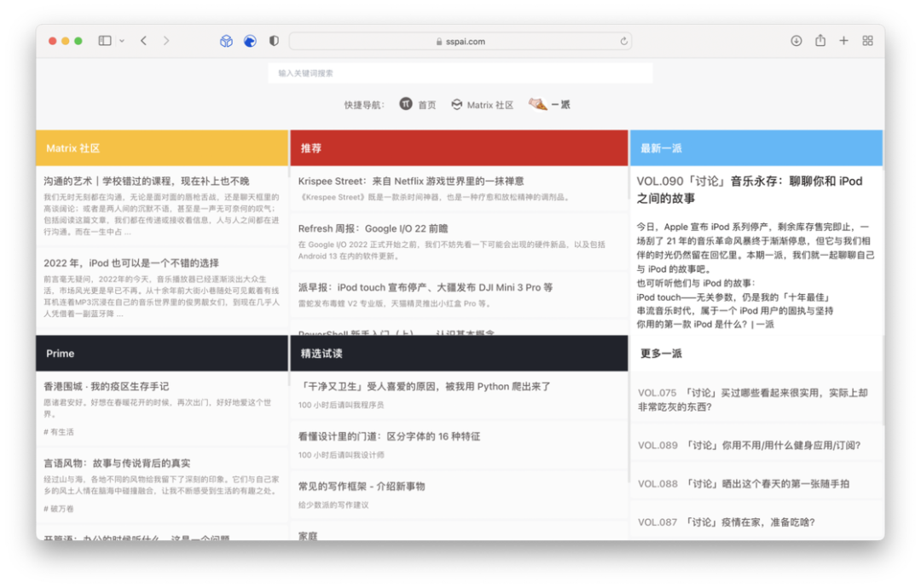The image size is (921, 588).
Task: Open a new tab with plus icon
Action: (x=843, y=41)
